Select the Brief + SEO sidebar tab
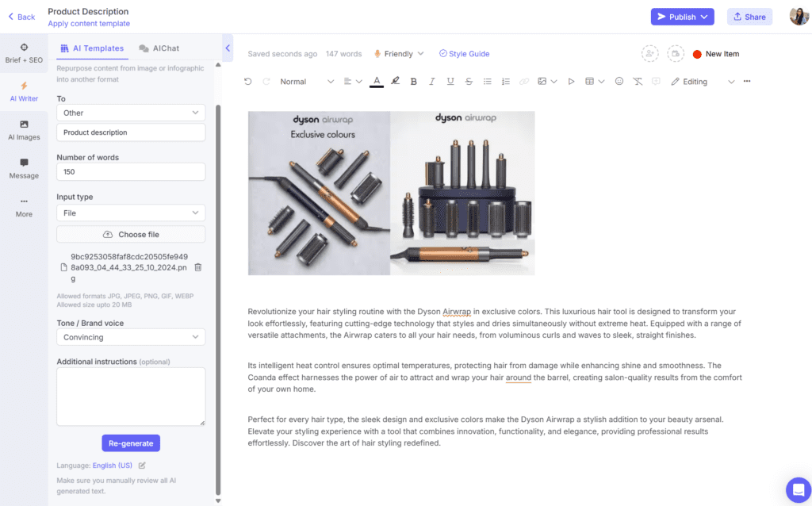Screen dimensions: 812x506 [x=24, y=53]
